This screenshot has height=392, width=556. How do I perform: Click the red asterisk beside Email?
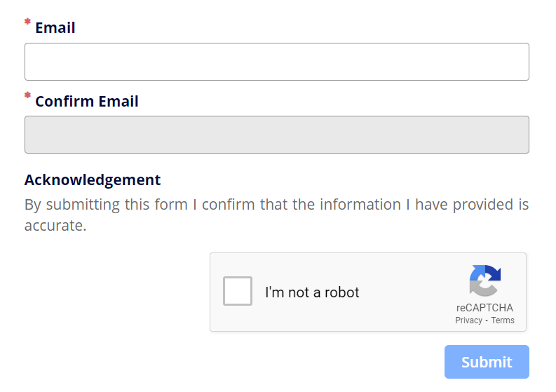click(x=28, y=22)
